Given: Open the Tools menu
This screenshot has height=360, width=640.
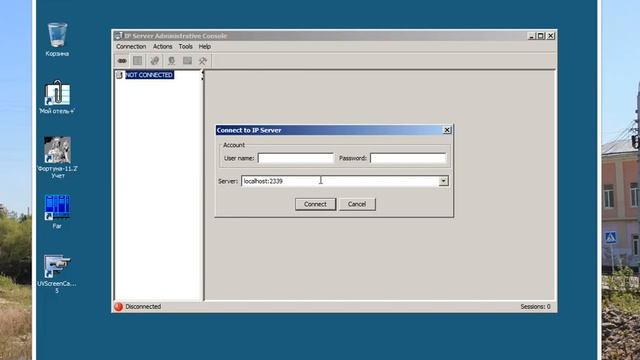Looking at the screenshot, I should pyautogui.click(x=185, y=47).
